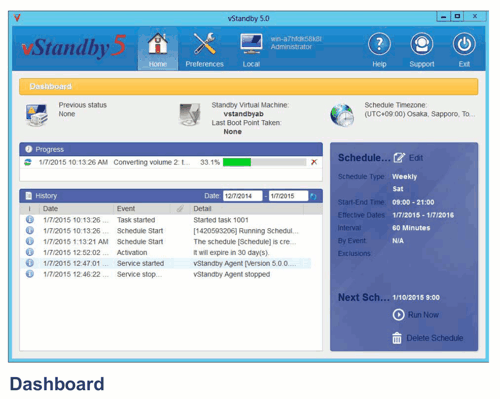Sort history by Event column header

pos(142,209)
